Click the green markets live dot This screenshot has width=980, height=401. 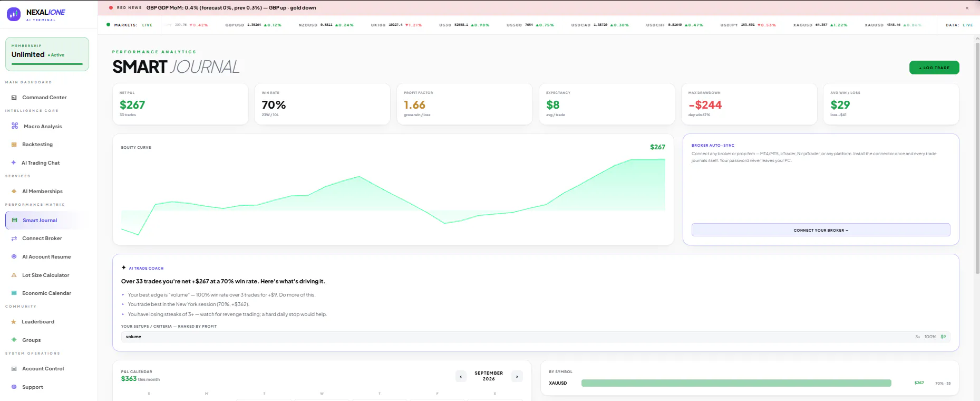[109, 25]
